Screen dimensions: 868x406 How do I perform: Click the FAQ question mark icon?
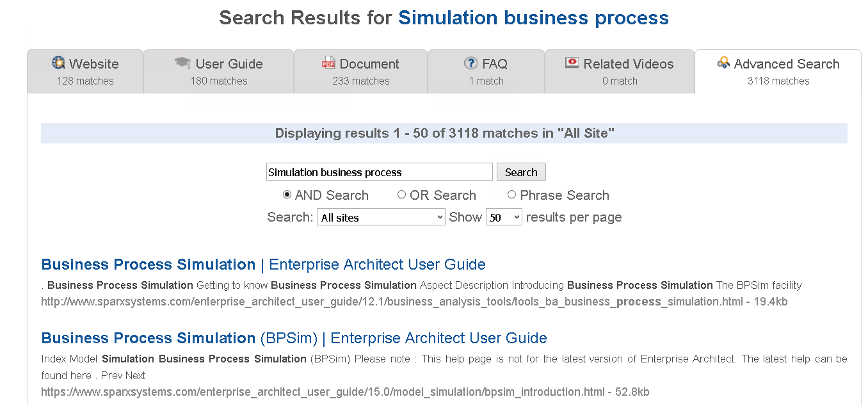pos(470,63)
